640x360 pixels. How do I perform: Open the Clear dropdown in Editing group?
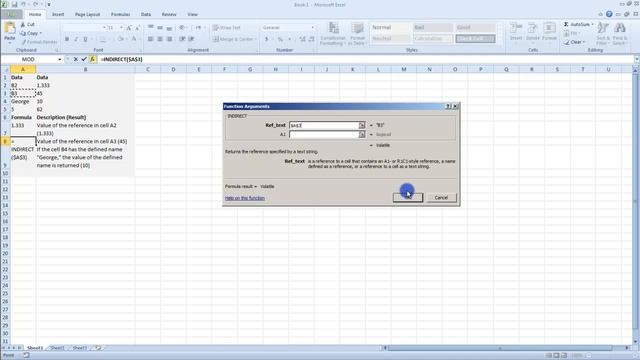pos(584,42)
